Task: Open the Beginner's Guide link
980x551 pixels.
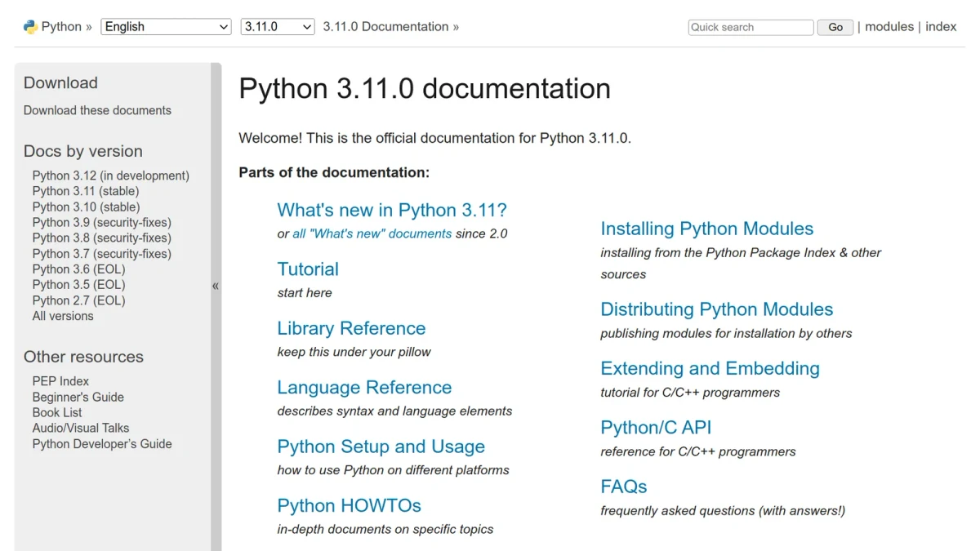Action: tap(78, 398)
